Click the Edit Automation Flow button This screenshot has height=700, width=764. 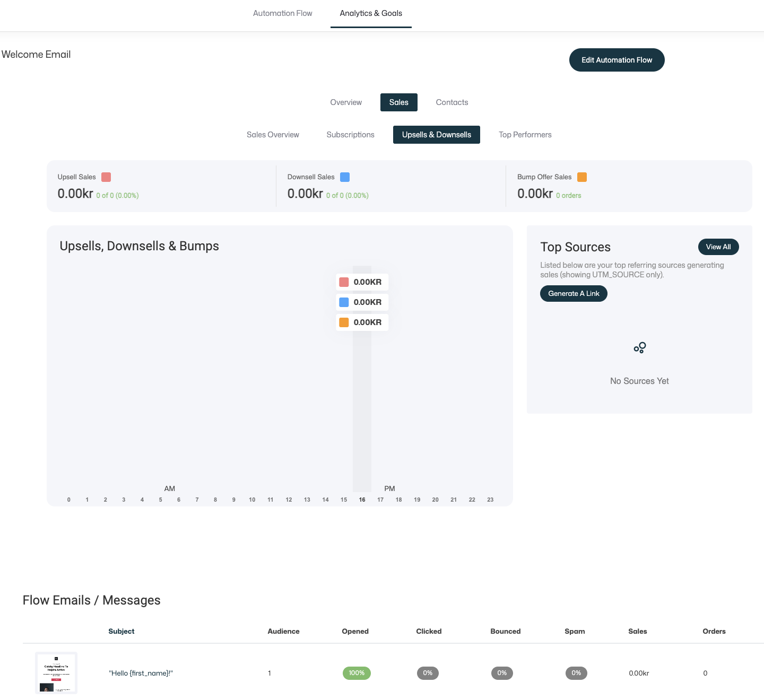coord(617,60)
